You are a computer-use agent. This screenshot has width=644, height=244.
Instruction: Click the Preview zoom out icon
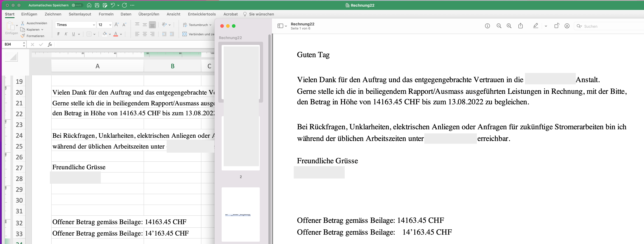click(x=499, y=26)
